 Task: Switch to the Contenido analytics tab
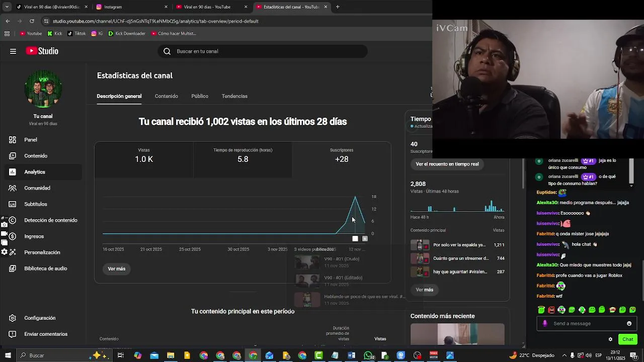167,96
